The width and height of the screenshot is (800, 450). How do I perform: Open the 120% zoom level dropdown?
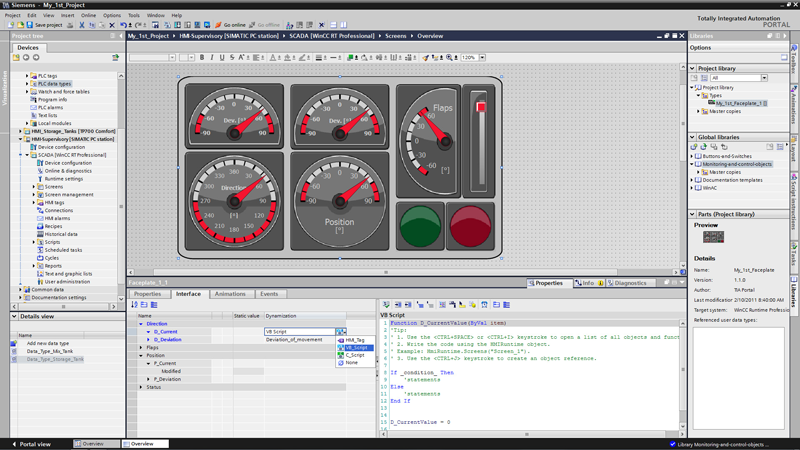(482, 58)
